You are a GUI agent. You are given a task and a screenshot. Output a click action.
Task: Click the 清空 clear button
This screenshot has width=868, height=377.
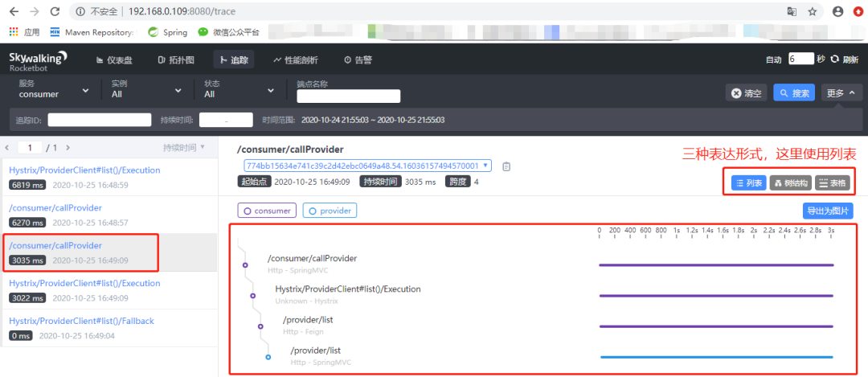click(747, 93)
